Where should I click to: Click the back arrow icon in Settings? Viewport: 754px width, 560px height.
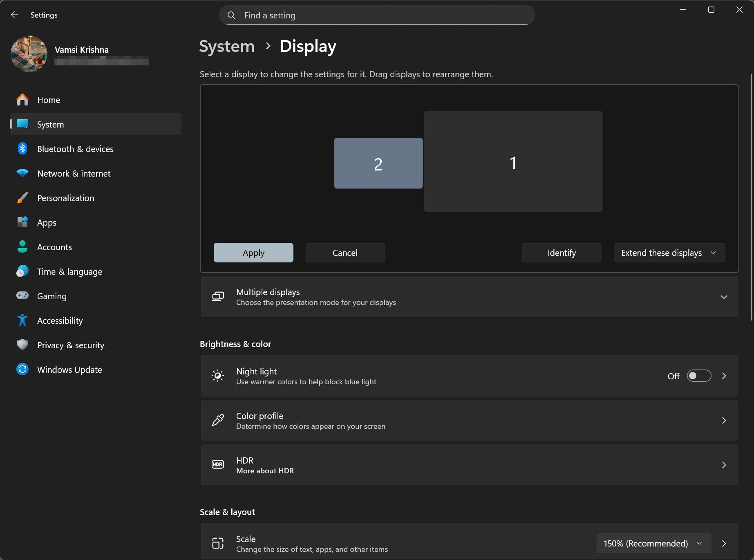pyautogui.click(x=15, y=15)
